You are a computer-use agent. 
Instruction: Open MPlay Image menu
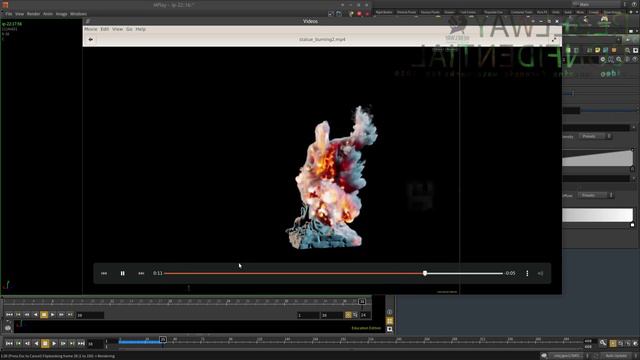61,14
